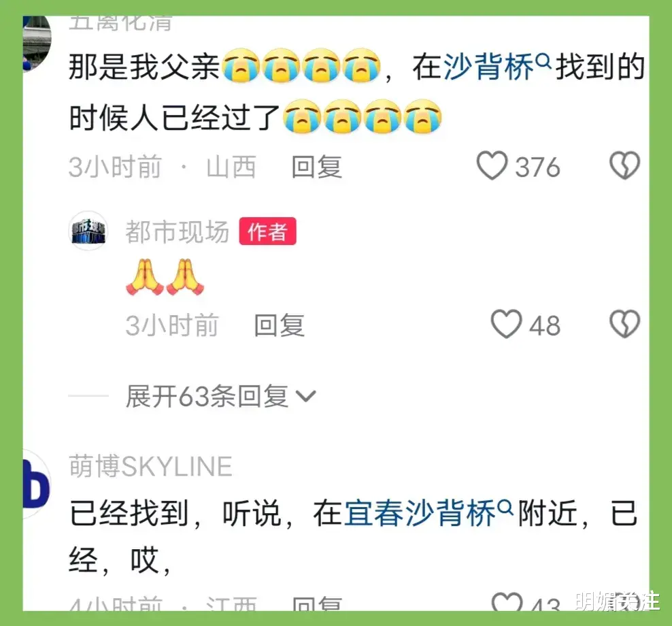Dislike the 都市现场 author reply
This screenshot has height=626, width=672.
tap(624, 324)
